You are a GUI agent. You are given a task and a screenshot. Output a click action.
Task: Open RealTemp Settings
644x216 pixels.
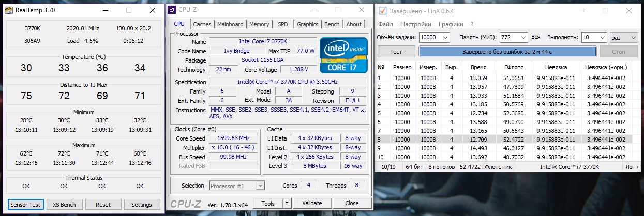click(x=142, y=205)
